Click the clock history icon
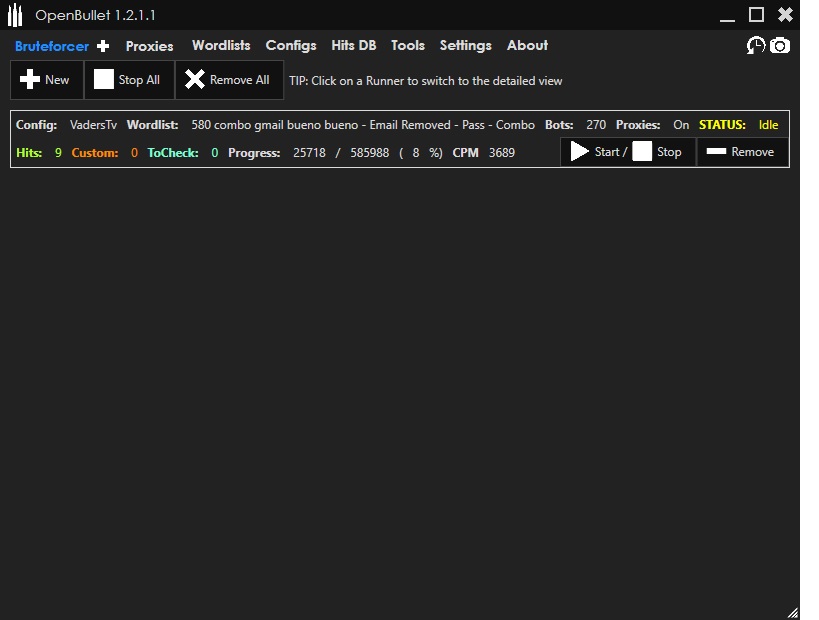 pyautogui.click(x=755, y=45)
